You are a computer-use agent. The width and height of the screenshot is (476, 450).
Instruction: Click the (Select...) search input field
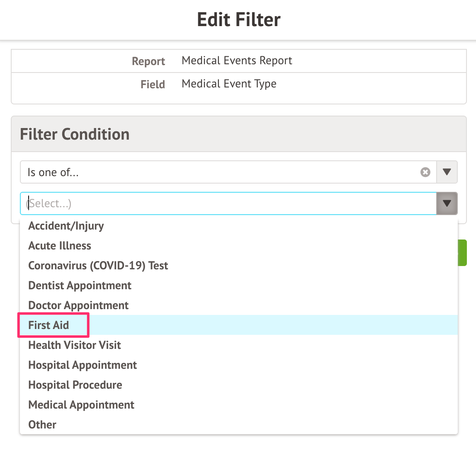click(228, 203)
